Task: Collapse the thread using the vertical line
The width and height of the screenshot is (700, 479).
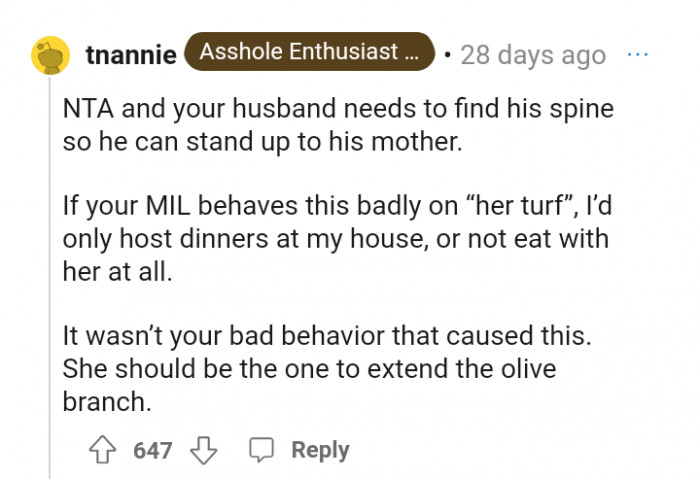Action: (50, 280)
